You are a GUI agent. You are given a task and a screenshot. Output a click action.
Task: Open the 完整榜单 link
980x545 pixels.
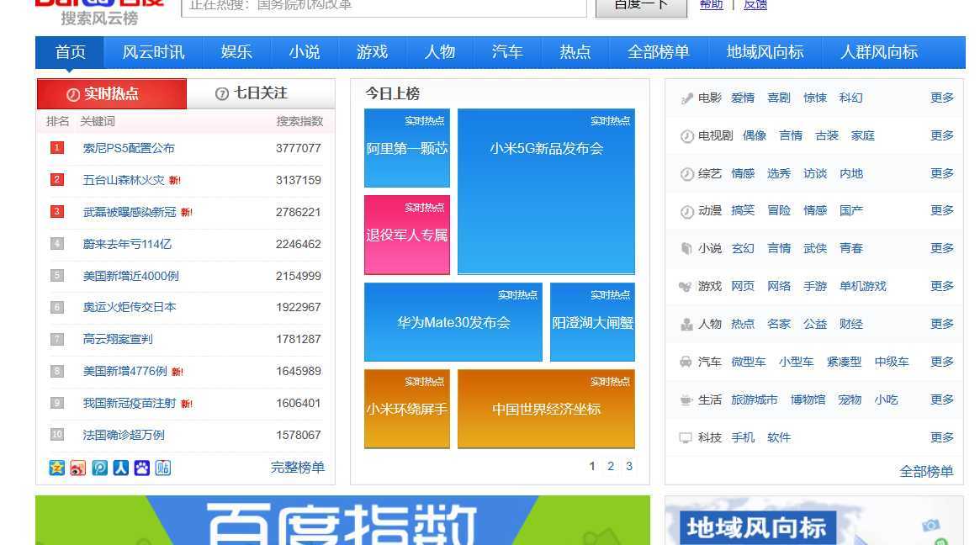coord(298,468)
